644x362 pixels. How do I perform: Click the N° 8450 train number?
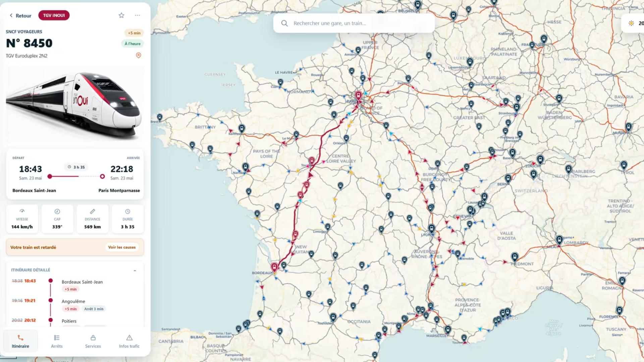click(29, 43)
